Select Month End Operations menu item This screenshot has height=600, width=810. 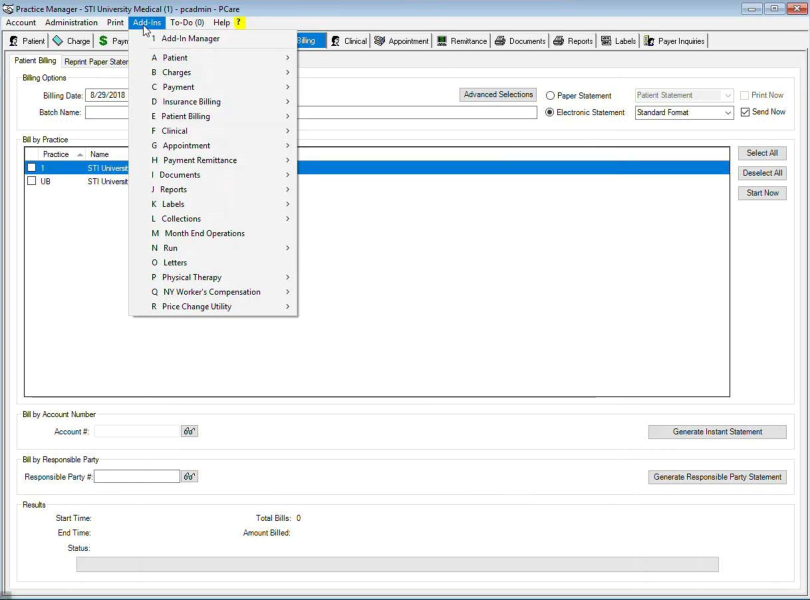[204, 234]
